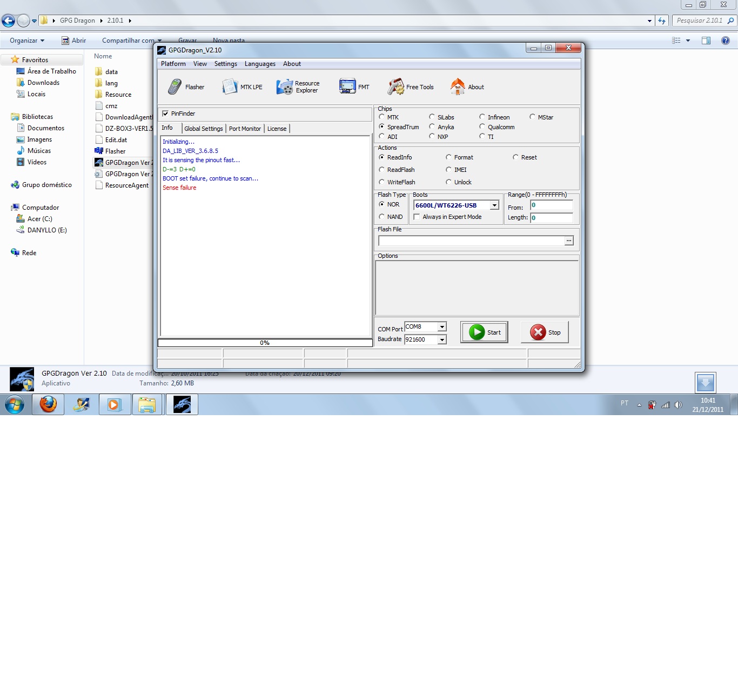
Task: Switch to the License tab
Action: click(x=277, y=129)
